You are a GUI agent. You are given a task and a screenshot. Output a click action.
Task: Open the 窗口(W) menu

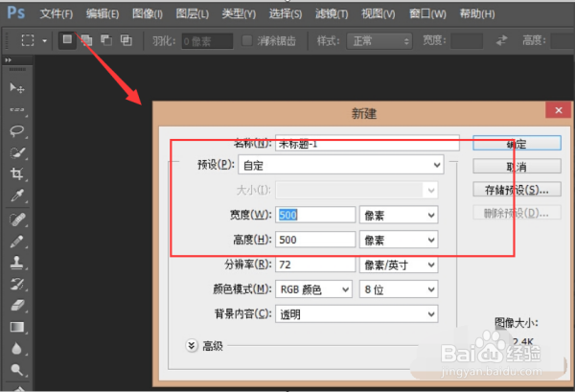coord(427,14)
